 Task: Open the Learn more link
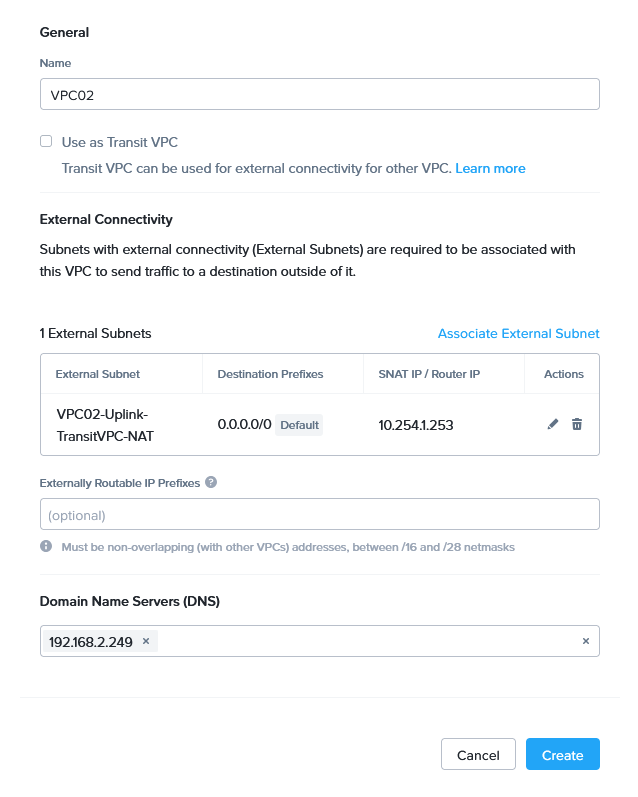click(490, 168)
